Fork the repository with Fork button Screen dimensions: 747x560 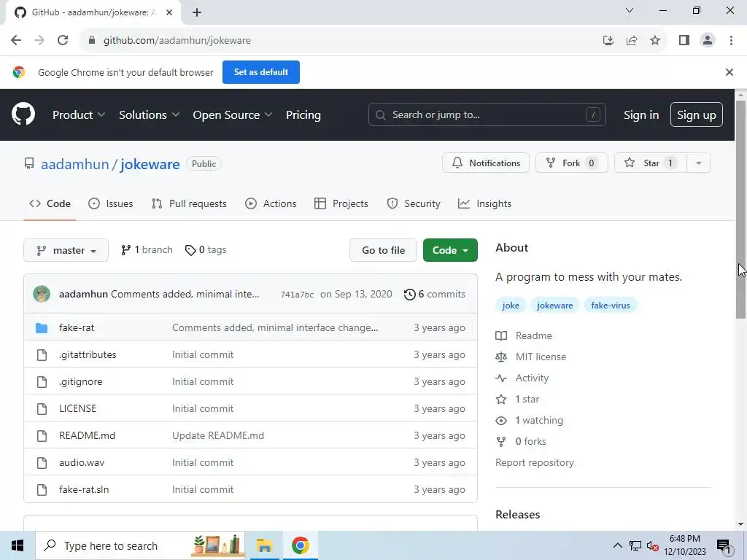pos(572,163)
